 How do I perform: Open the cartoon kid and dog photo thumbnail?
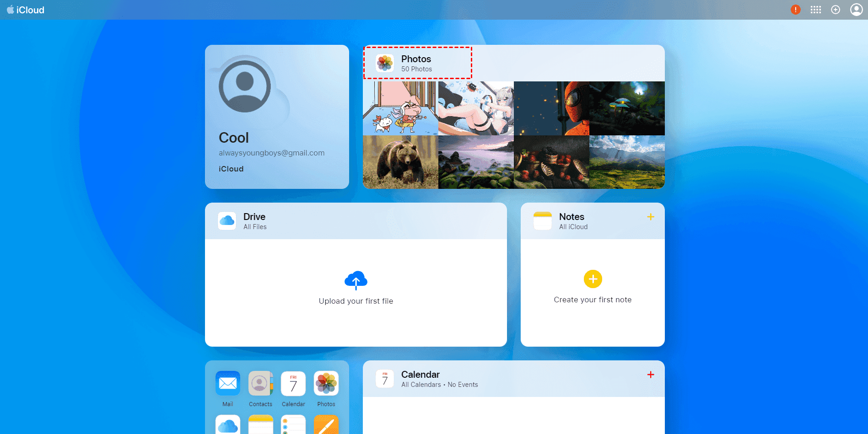click(x=400, y=108)
